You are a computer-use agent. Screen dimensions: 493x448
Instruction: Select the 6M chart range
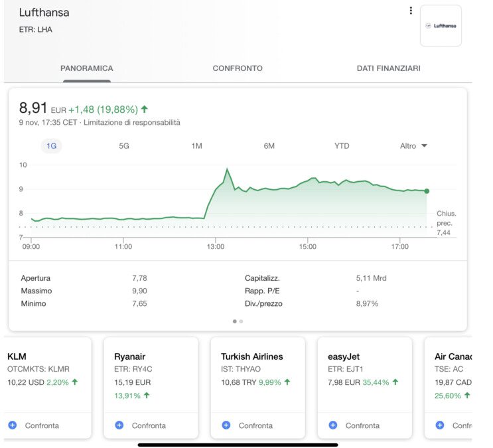pyautogui.click(x=269, y=146)
